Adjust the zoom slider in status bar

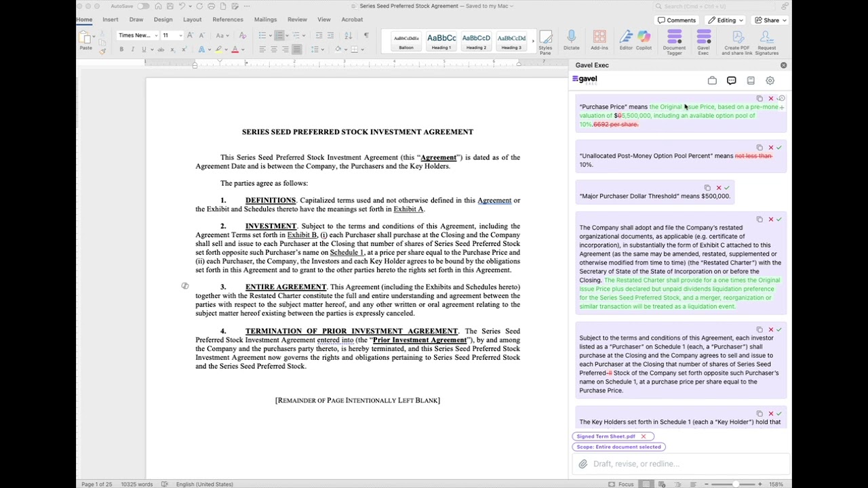click(x=735, y=484)
